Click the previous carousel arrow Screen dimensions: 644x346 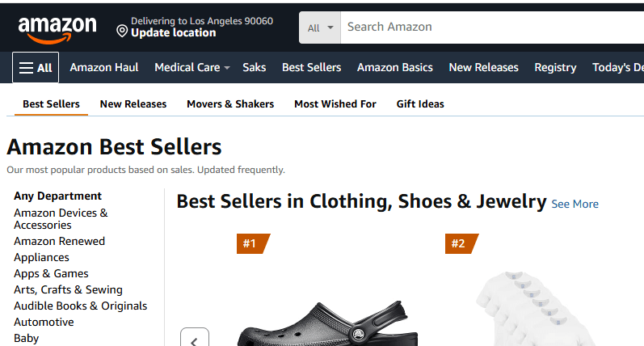pyautogui.click(x=195, y=338)
